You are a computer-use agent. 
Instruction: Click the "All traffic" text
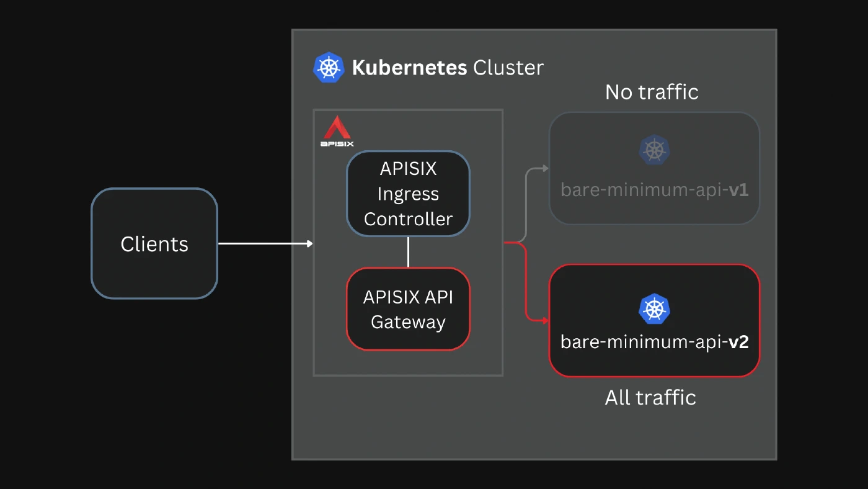(x=650, y=397)
